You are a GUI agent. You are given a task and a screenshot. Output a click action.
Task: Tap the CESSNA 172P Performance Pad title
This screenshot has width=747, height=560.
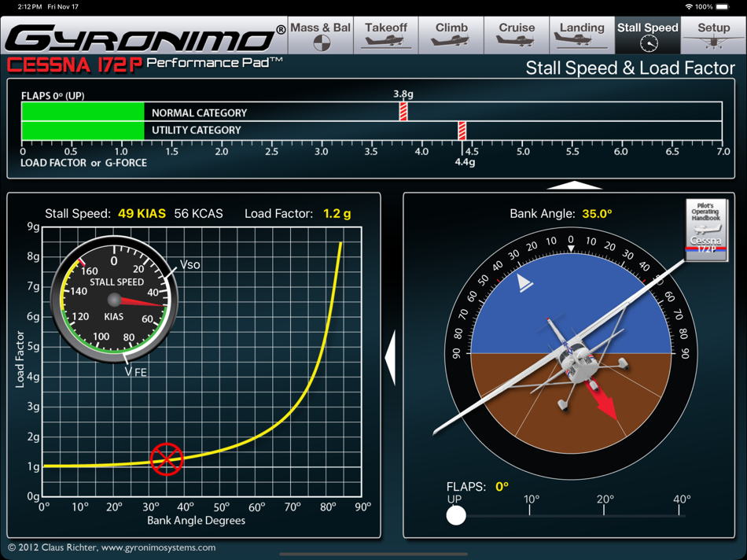[145, 64]
